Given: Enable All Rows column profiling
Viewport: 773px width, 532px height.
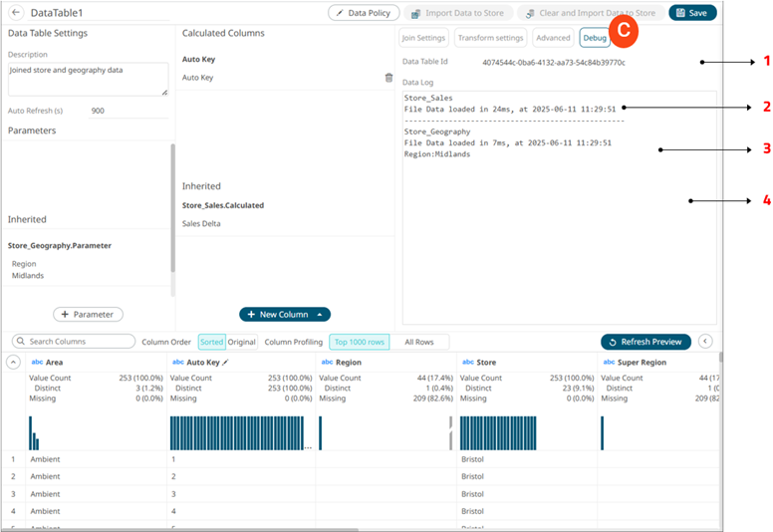Looking at the screenshot, I should click(x=418, y=342).
